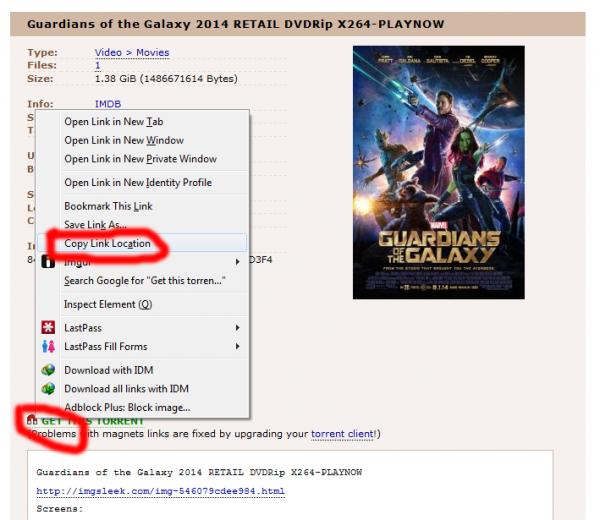Click the size value 1.38 GiB

[x=166, y=78]
